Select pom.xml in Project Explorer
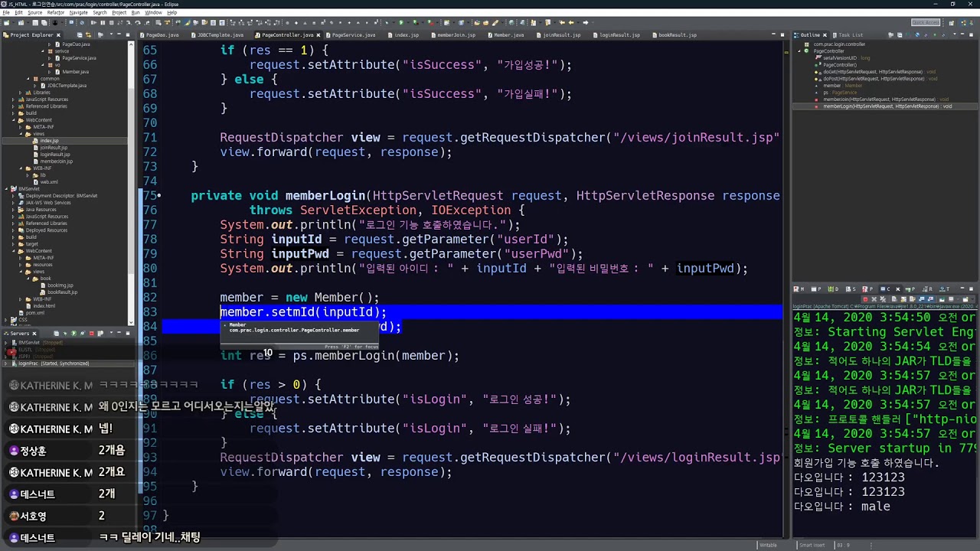 34,313
